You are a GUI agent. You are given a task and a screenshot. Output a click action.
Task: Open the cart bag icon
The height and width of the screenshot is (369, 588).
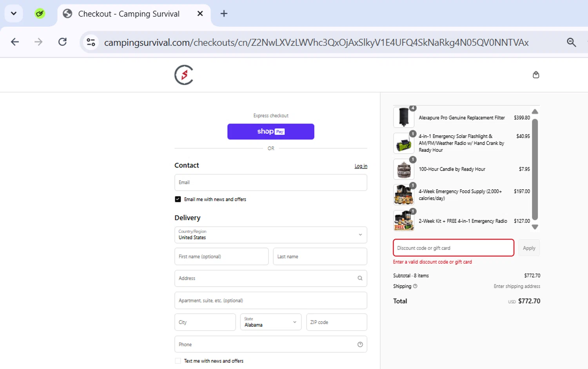point(536,75)
